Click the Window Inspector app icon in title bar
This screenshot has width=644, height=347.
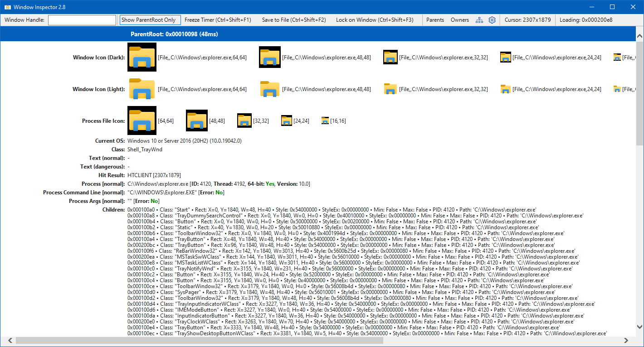pos(7,7)
